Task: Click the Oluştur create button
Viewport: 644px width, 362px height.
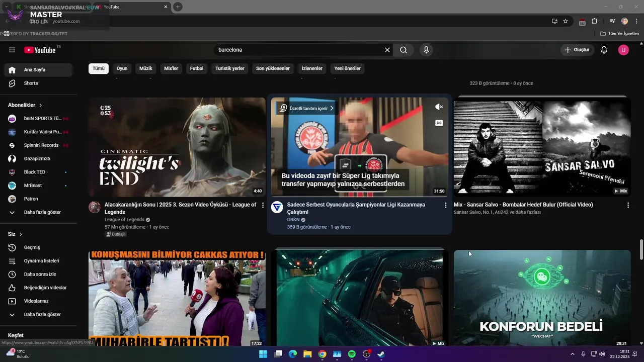Action: click(577, 50)
